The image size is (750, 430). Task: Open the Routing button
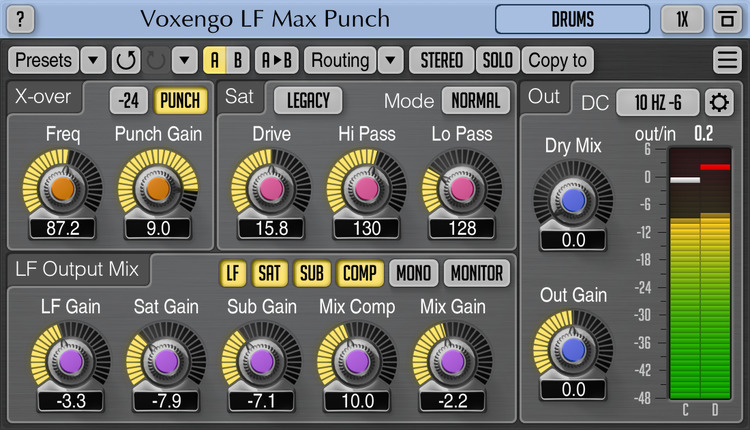(x=340, y=60)
